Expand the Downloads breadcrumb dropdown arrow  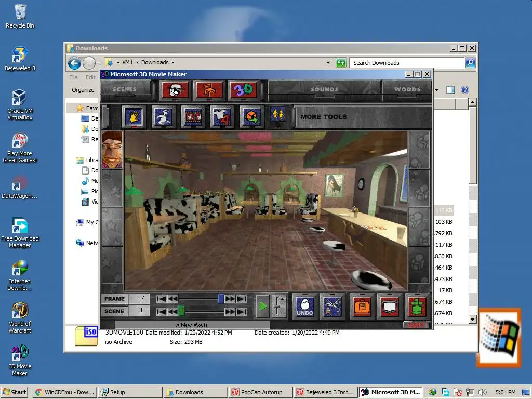coord(173,63)
